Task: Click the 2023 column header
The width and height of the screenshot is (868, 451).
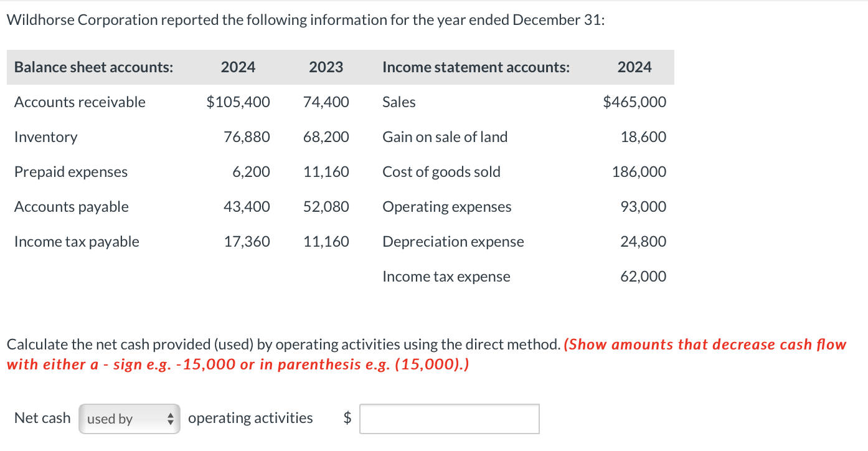Action: point(326,67)
